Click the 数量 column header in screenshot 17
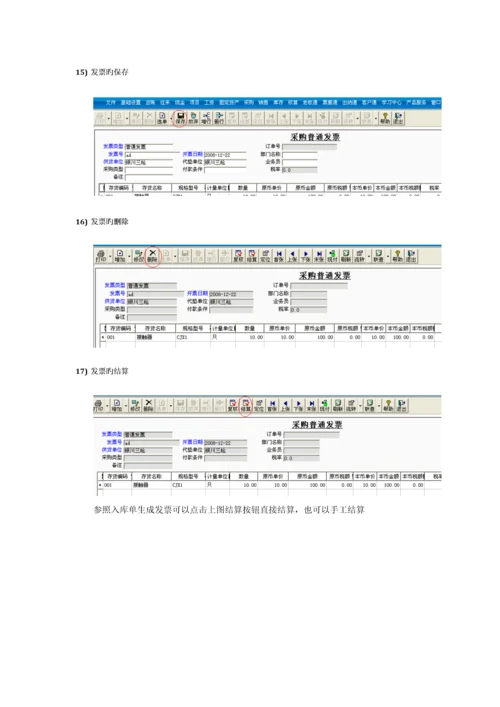 (x=244, y=477)
